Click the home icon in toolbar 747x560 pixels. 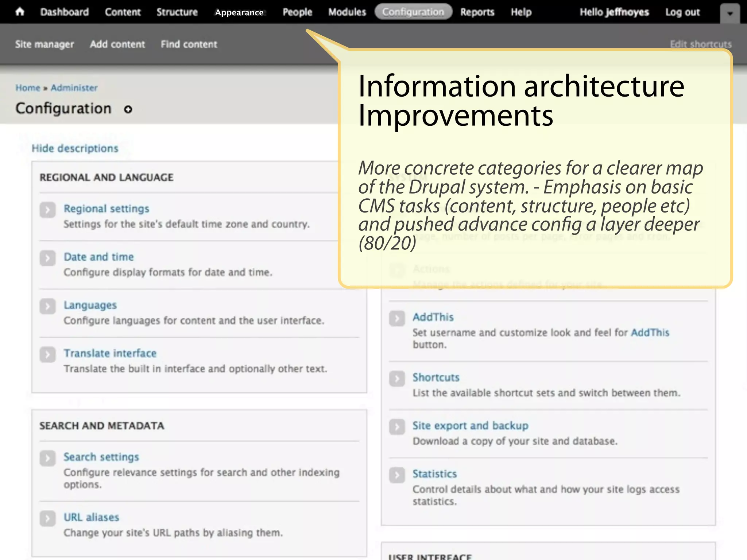[x=20, y=12]
